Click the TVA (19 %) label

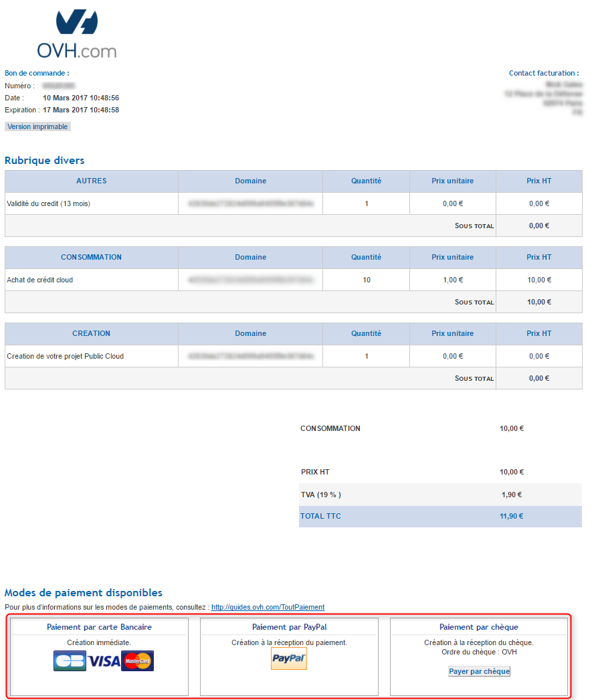click(x=321, y=495)
